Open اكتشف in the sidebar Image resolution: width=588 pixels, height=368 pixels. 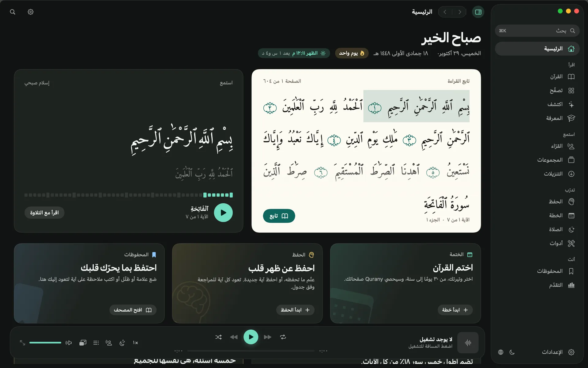pos(537,104)
